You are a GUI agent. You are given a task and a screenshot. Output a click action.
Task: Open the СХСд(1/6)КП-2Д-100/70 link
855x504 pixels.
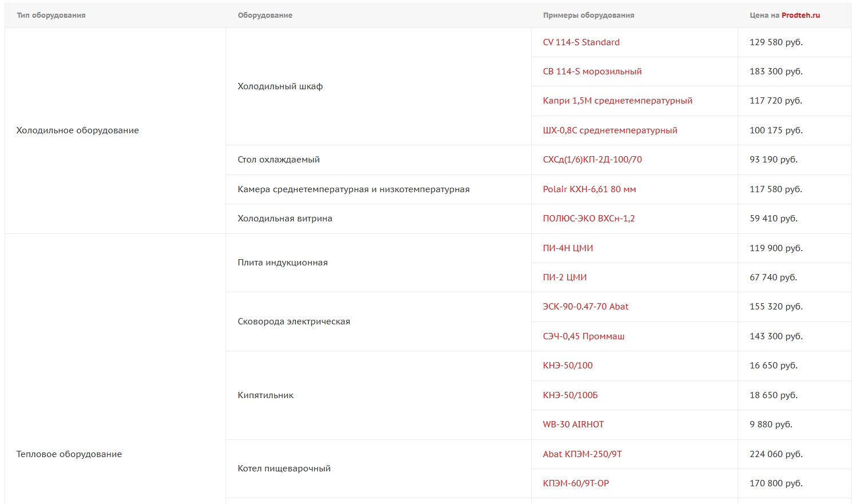[x=592, y=160]
